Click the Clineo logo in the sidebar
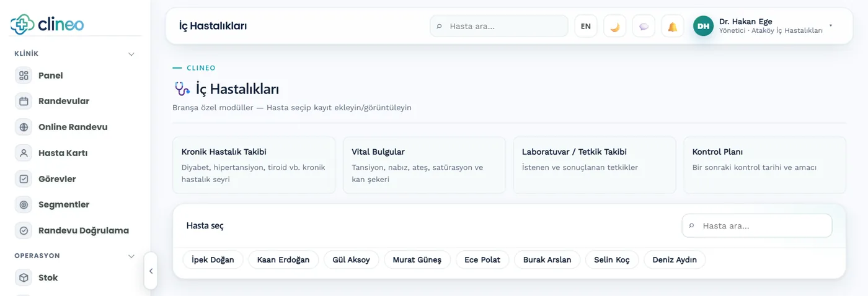868x296 pixels. pyautogui.click(x=47, y=24)
